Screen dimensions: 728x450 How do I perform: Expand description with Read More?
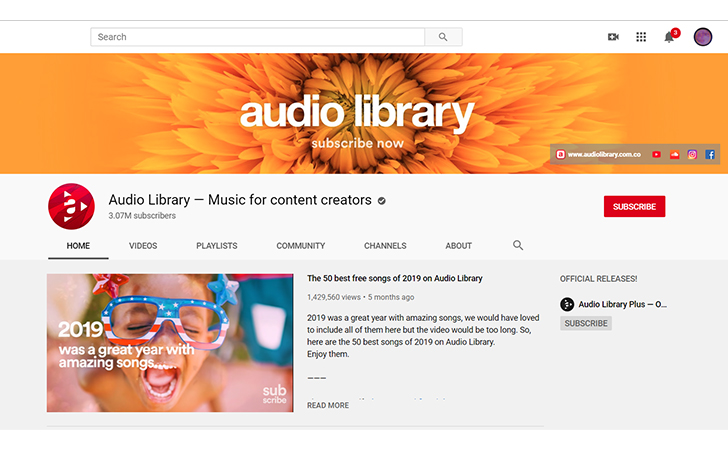[328, 405]
